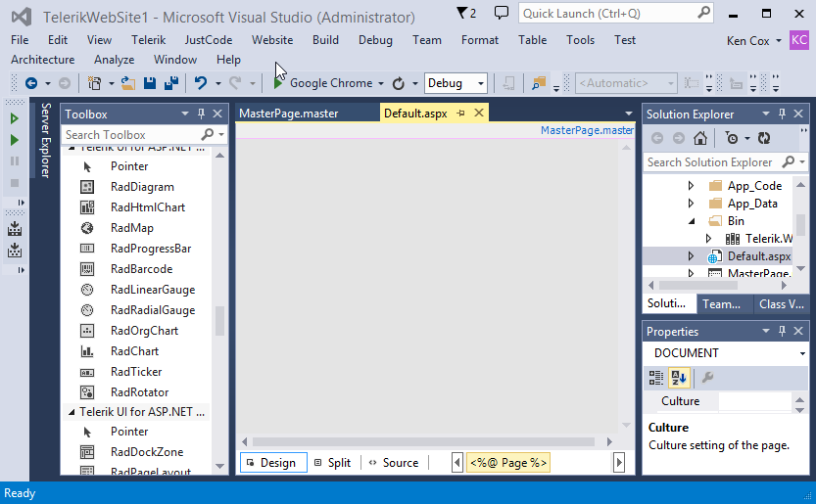Save the current file with the disk icon
Image resolution: width=816 pixels, height=504 pixels.
point(150,83)
